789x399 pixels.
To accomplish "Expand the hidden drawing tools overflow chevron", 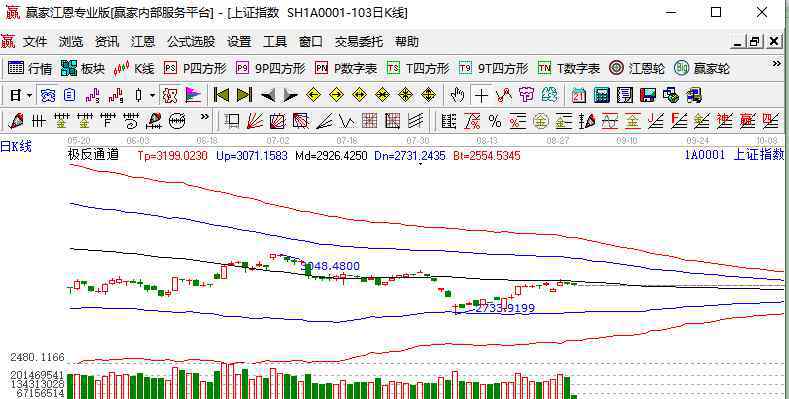I will pyautogui.click(x=204, y=117).
